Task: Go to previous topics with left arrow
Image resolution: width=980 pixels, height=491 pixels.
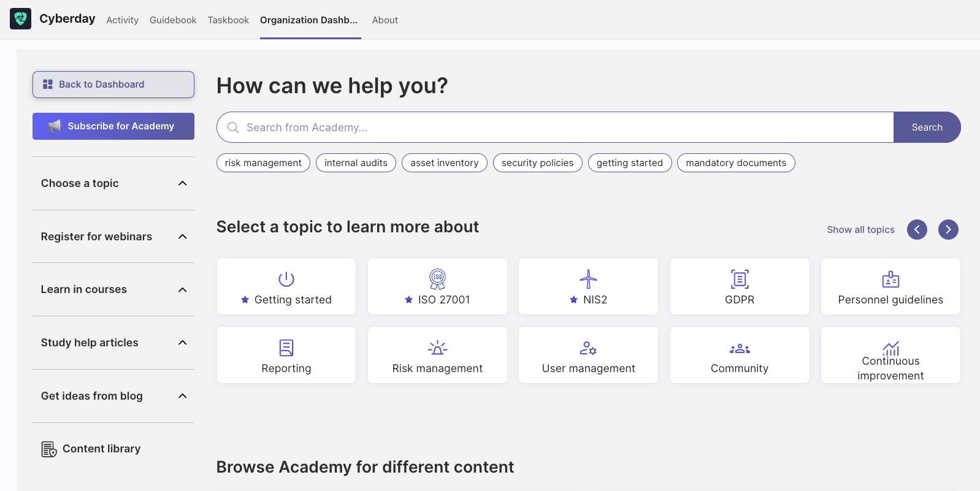Action: click(x=917, y=229)
